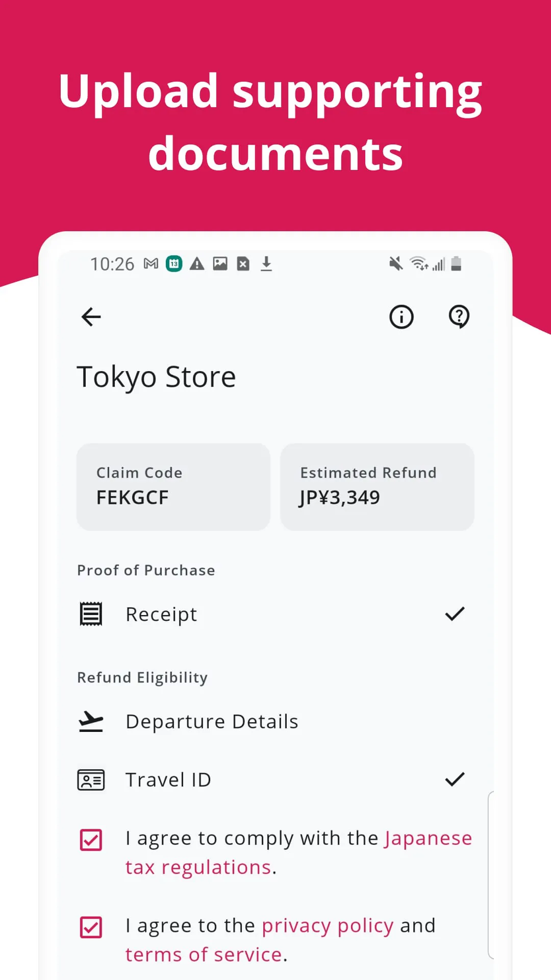
Task: Open the Japanese tax regulations link
Action: pyautogui.click(x=428, y=839)
